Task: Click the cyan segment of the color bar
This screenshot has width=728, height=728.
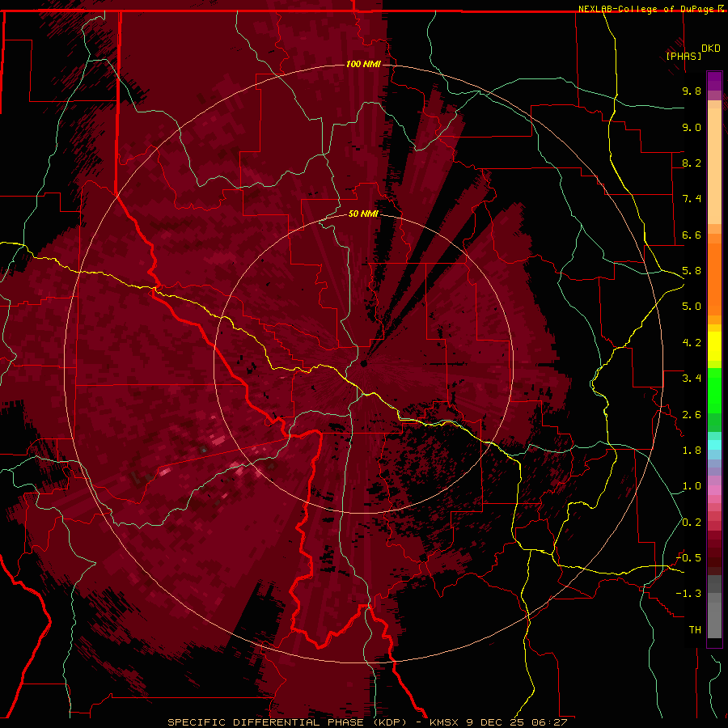Action: coord(714,445)
